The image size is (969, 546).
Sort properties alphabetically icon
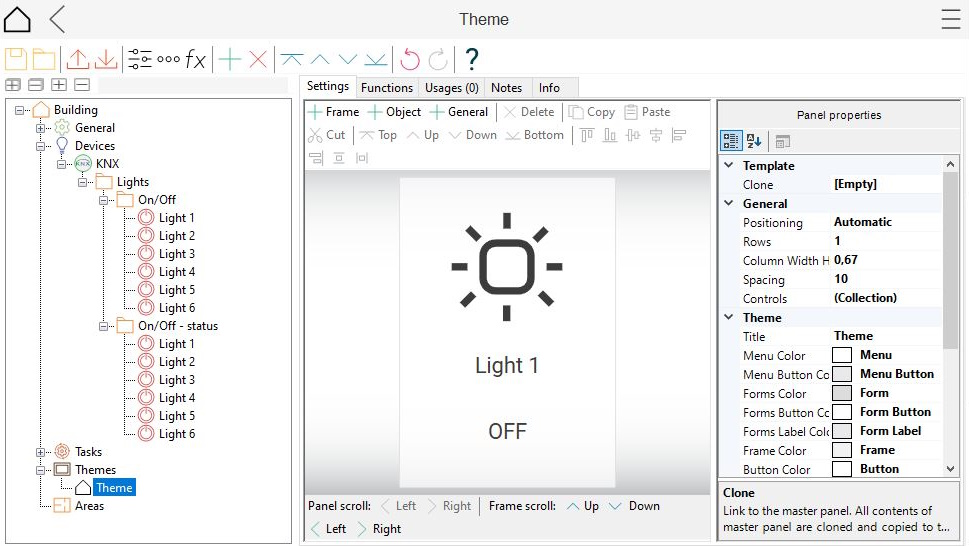point(754,141)
